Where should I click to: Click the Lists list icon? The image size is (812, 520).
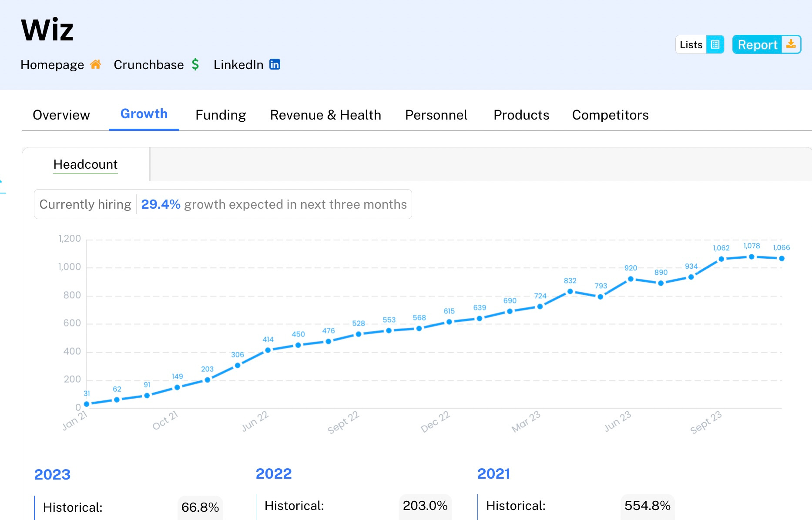tap(715, 44)
